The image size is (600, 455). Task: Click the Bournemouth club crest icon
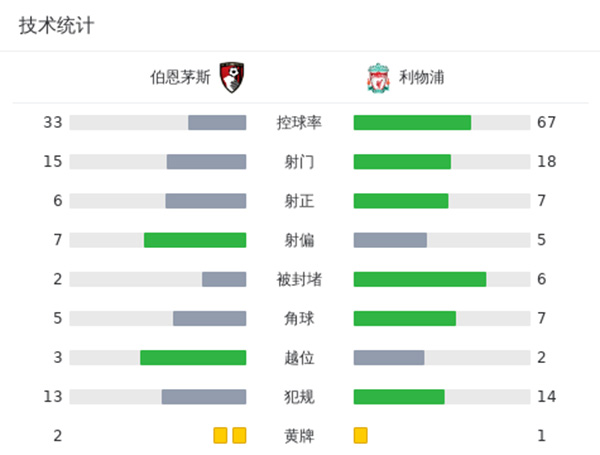coord(232,77)
